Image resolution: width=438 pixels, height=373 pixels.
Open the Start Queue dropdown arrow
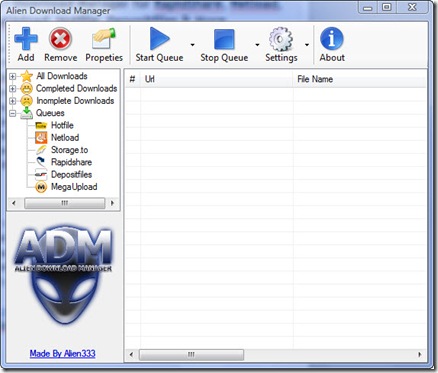point(192,45)
